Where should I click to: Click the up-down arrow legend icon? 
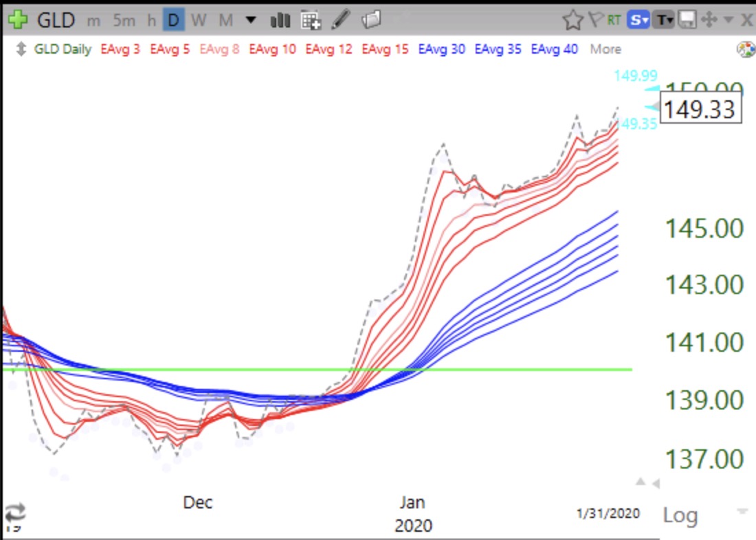click(x=21, y=49)
